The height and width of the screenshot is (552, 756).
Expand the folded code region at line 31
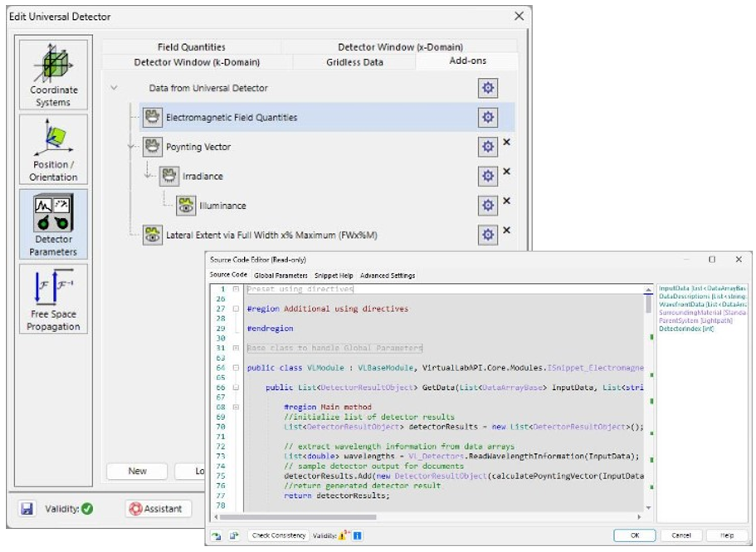236,348
